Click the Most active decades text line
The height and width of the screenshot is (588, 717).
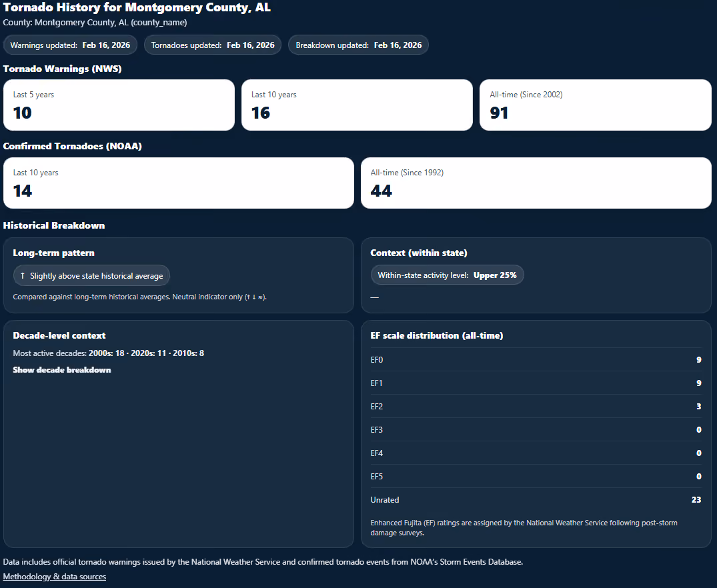coord(108,353)
